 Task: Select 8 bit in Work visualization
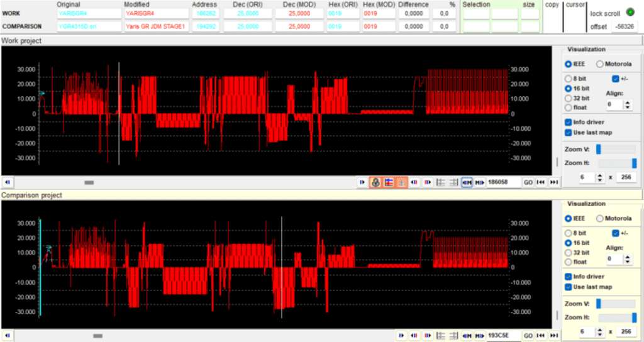pyautogui.click(x=569, y=79)
